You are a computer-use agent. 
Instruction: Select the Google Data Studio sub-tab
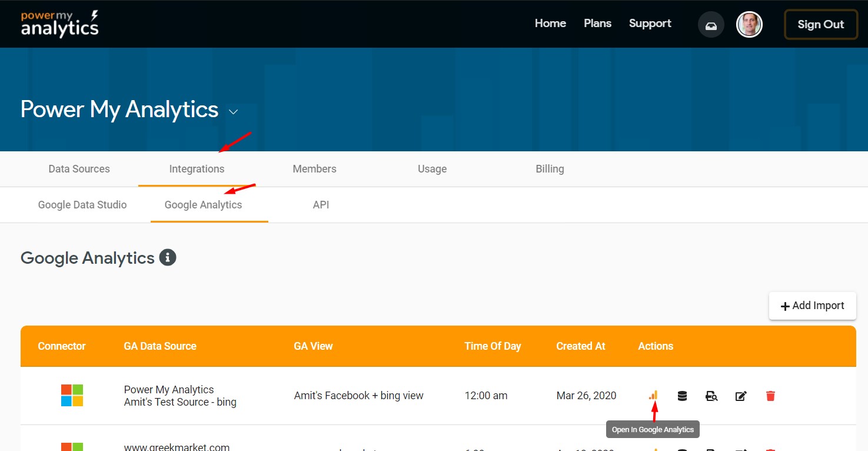[82, 205]
